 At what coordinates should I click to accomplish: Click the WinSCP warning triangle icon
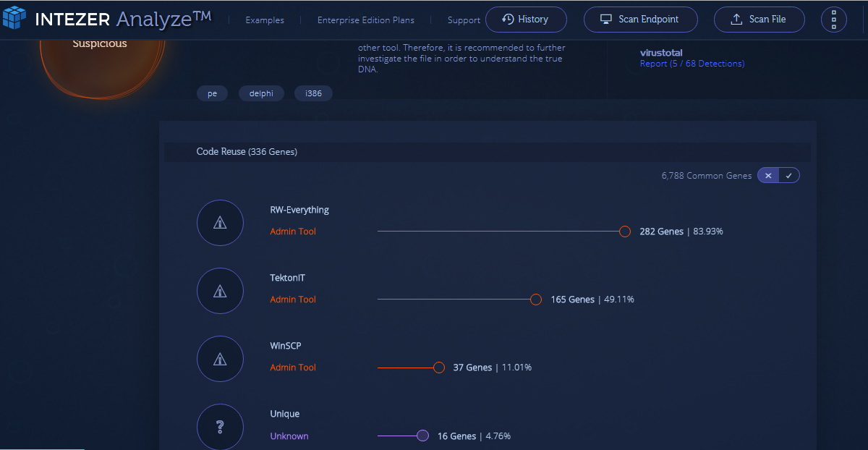(x=220, y=359)
